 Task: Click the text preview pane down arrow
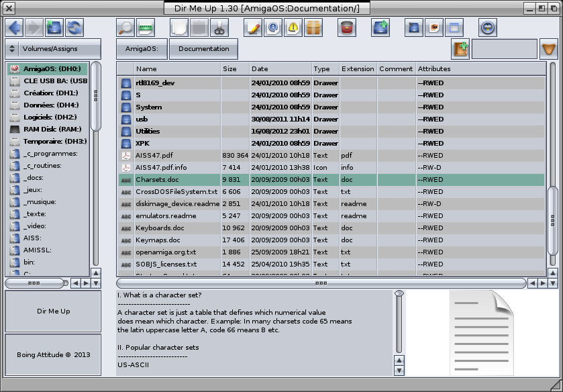pos(399,371)
